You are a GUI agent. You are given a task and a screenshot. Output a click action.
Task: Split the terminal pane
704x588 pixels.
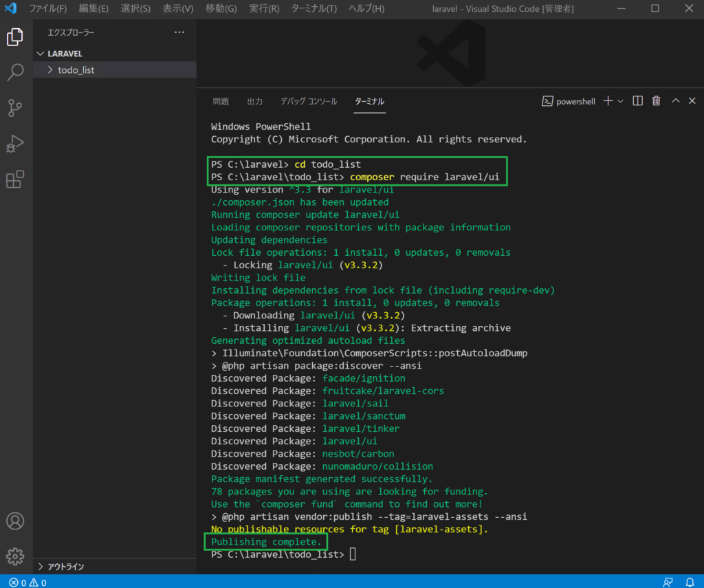tap(637, 101)
